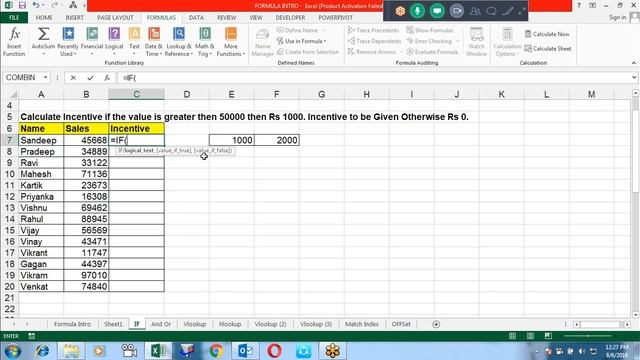Open Calculation Options menu
Screen dimensions: 640x360
coord(507,42)
